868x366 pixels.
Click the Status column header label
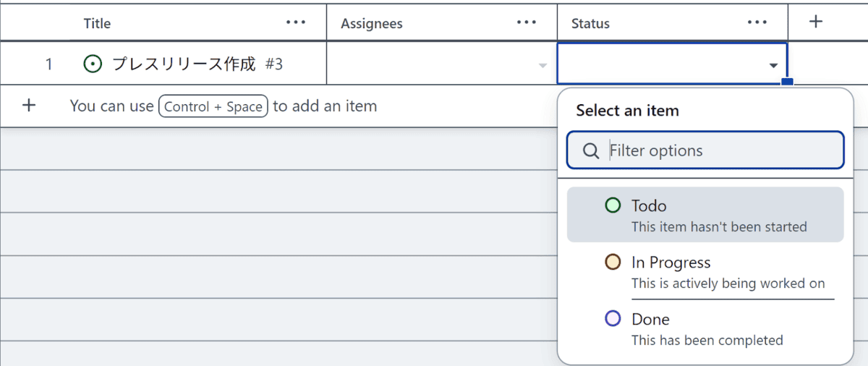pyautogui.click(x=590, y=23)
